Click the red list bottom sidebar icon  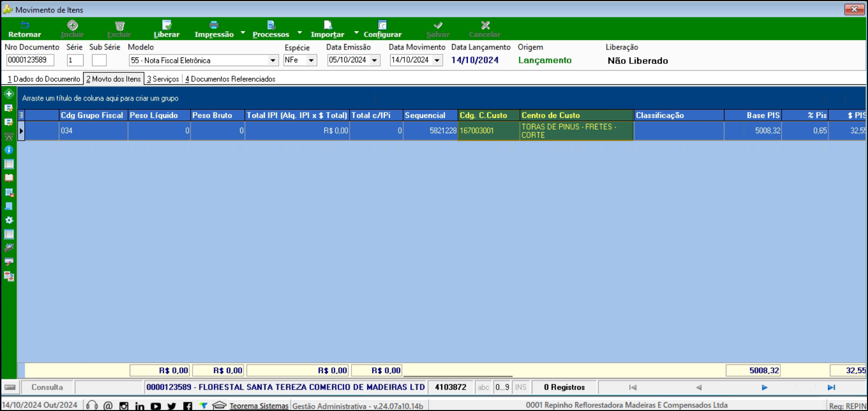coord(9,276)
